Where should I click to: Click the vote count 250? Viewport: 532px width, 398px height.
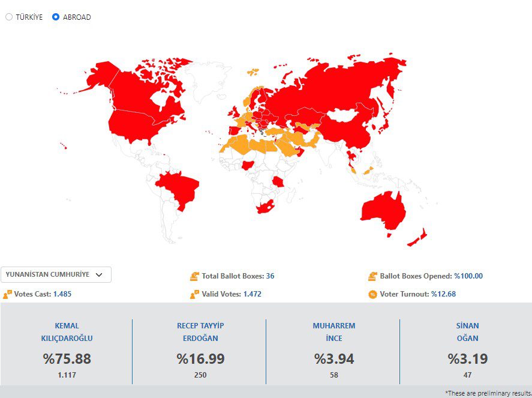click(x=200, y=375)
